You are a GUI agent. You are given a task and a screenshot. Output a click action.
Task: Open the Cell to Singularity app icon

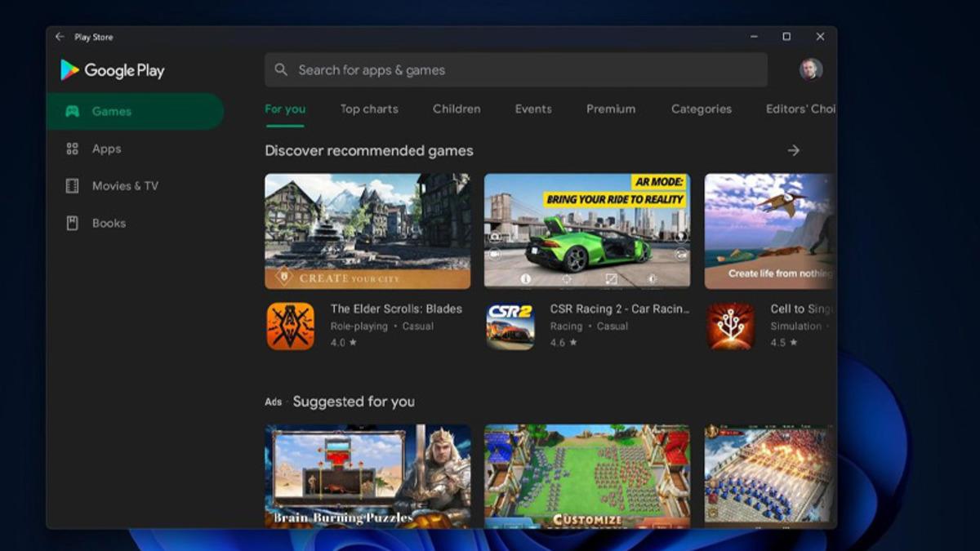point(731,326)
